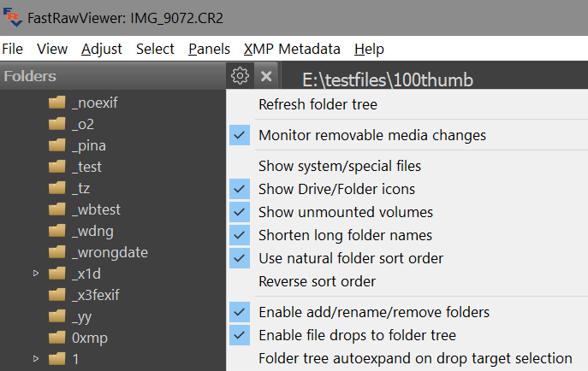Image resolution: width=588 pixels, height=371 pixels.
Task: Click the _noexif folder icon
Action: 57,103
